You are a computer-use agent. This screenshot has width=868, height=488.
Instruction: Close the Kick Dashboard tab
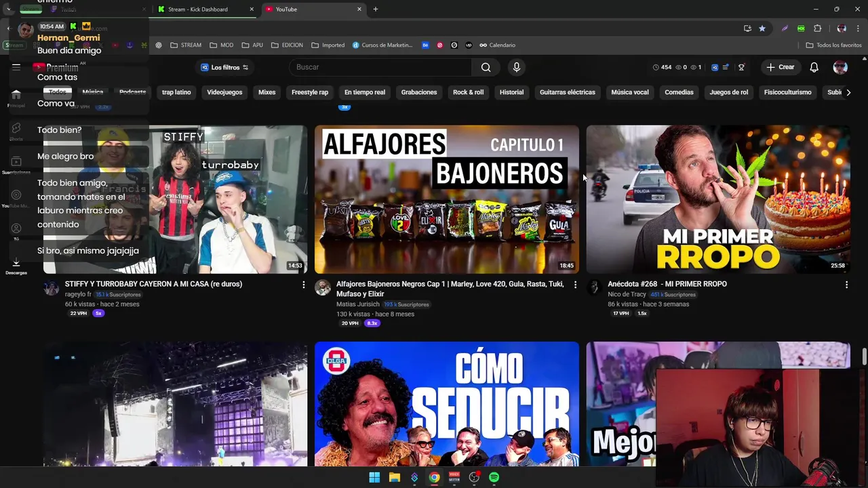click(252, 9)
